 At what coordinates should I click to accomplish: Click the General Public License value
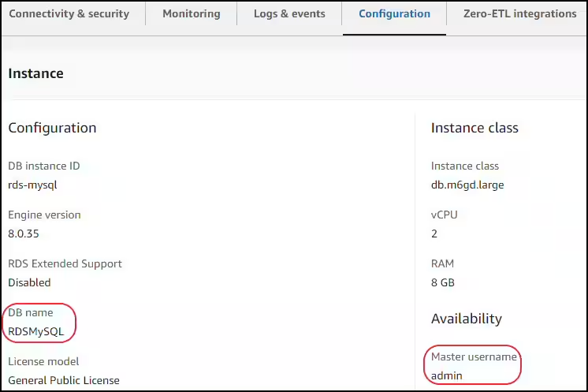pyautogui.click(x=64, y=380)
